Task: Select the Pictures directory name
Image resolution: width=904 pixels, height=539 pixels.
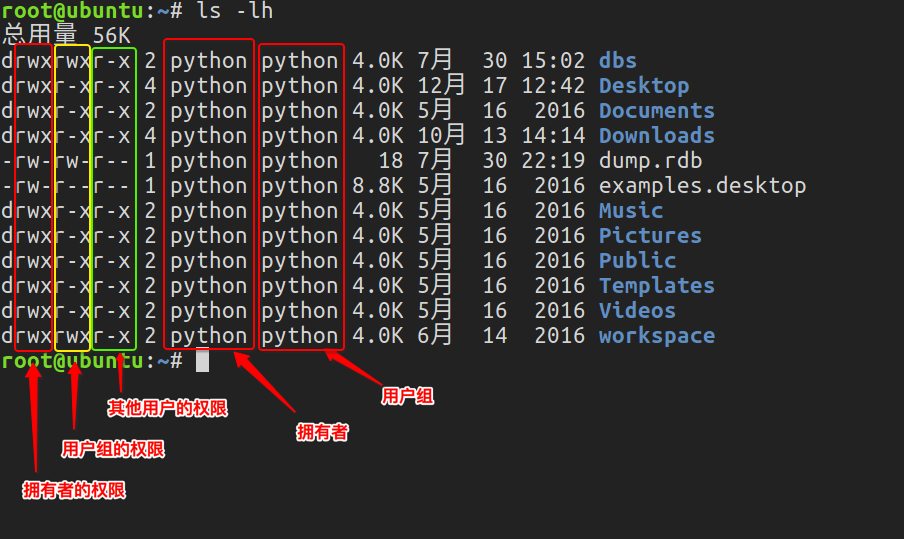Action: pos(650,236)
